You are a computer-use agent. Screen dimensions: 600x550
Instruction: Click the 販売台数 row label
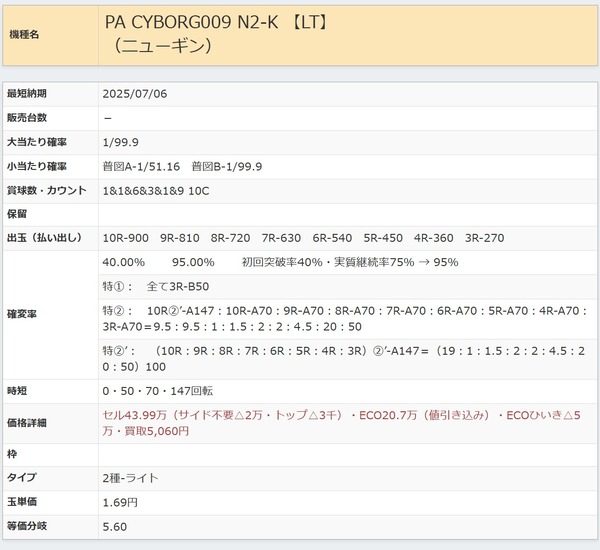(x=27, y=118)
